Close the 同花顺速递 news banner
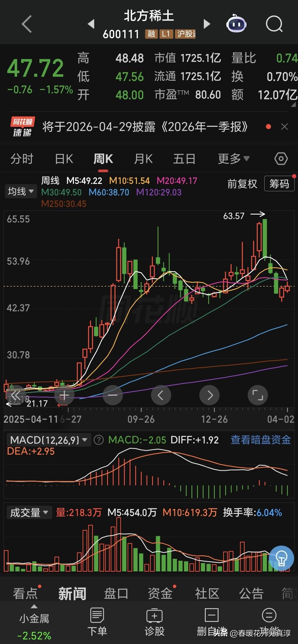Viewport: 298px width, 644px height. pos(285,127)
